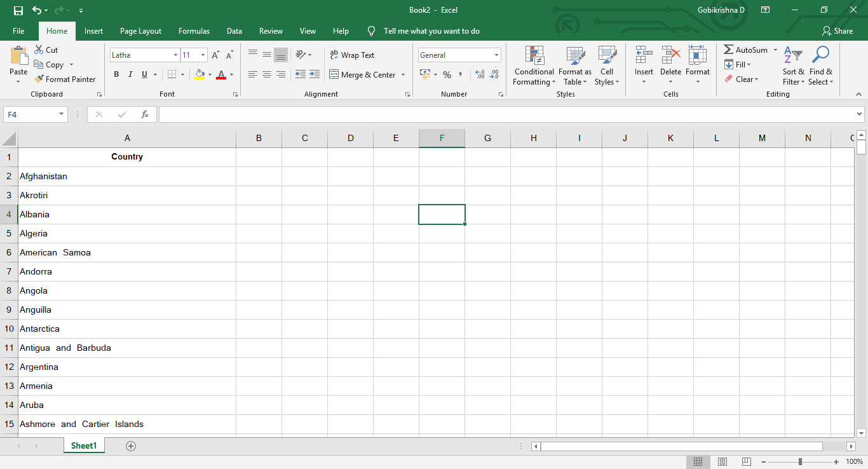Toggle Top Align
The height and width of the screenshot is (469, 868).
(x=253, y=55)
